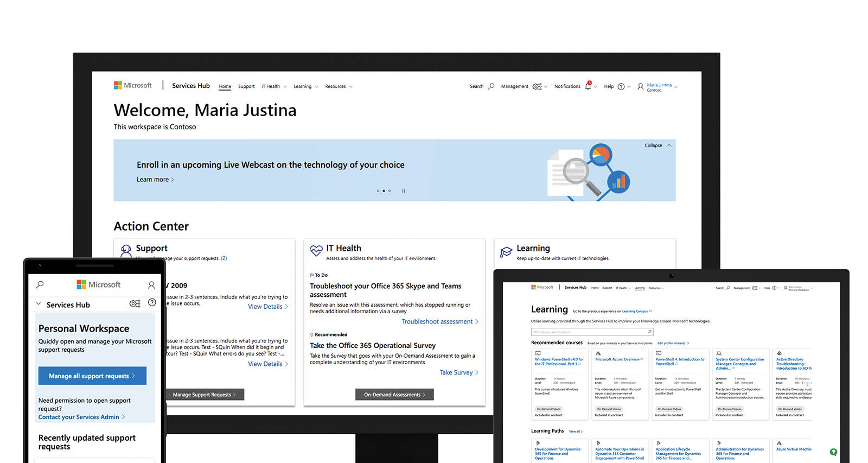Click support requests count (2) link
The width and height of the screenshot is (868, 463).
click(x=224, y=258)
